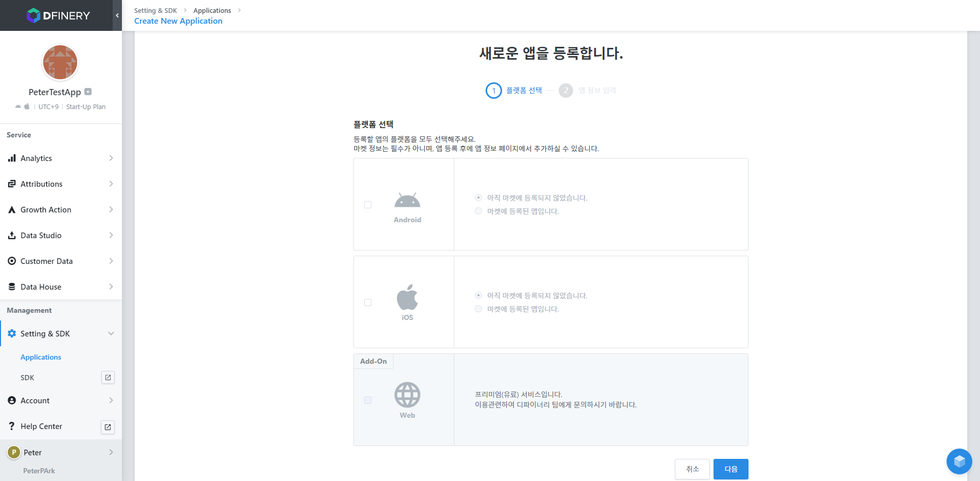Click the Data House database icon
The width and height of the screenshot is (980, 481).
[x=12, y=287]
